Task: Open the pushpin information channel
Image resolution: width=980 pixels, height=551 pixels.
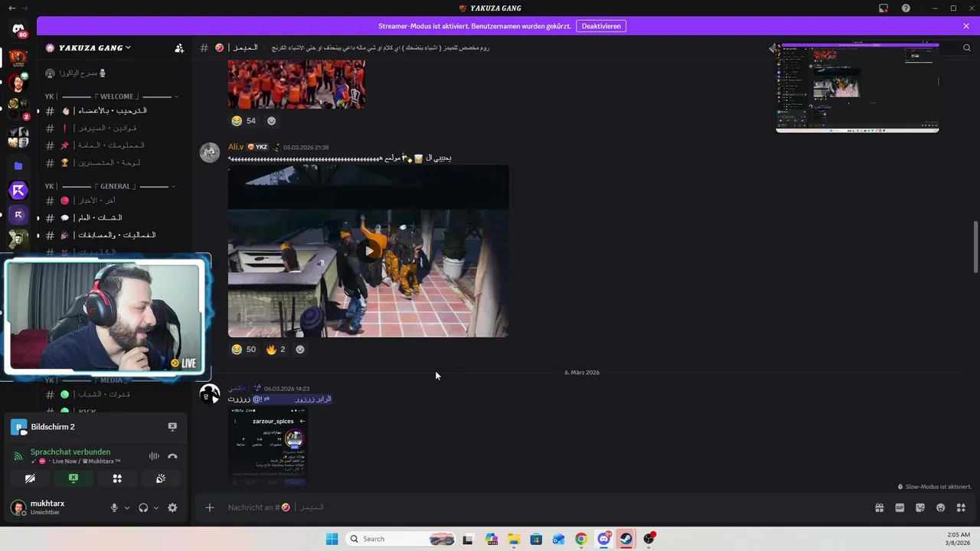Action: point(111,145)
